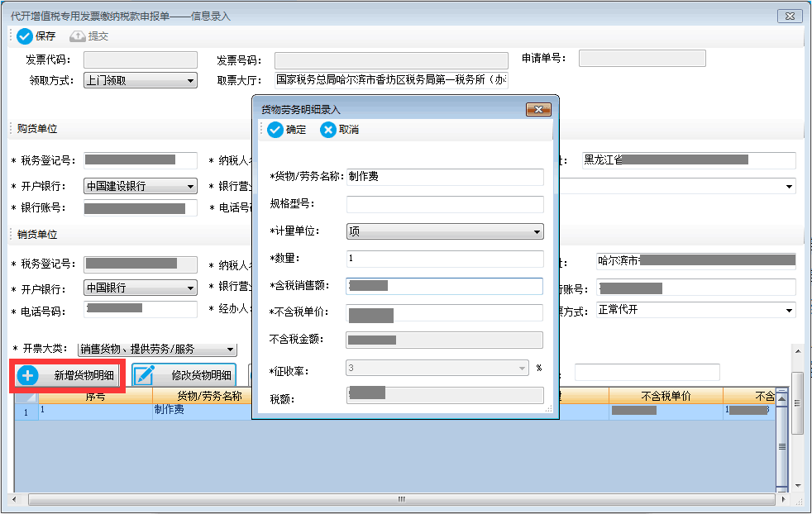Open the 计量单位 dropdown showing 项
Image resolution: width=812 pixels, height=514 pixels.
(537, 232)
